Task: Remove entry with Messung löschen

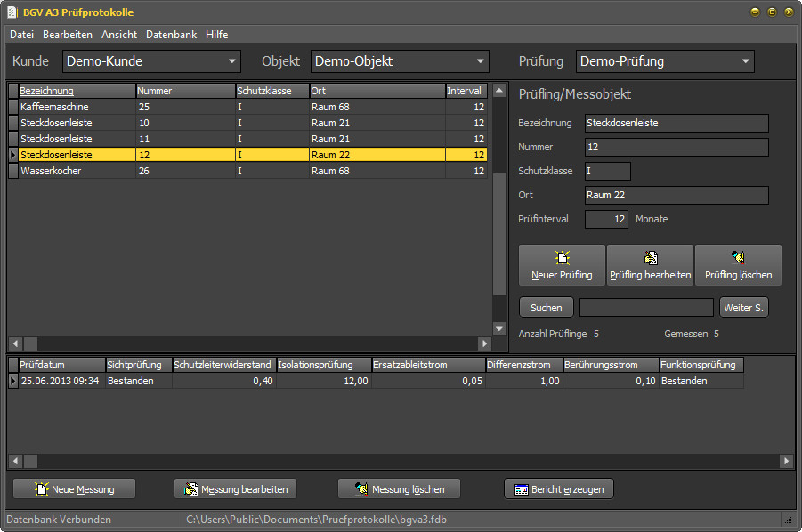Action: click(399, 488)
